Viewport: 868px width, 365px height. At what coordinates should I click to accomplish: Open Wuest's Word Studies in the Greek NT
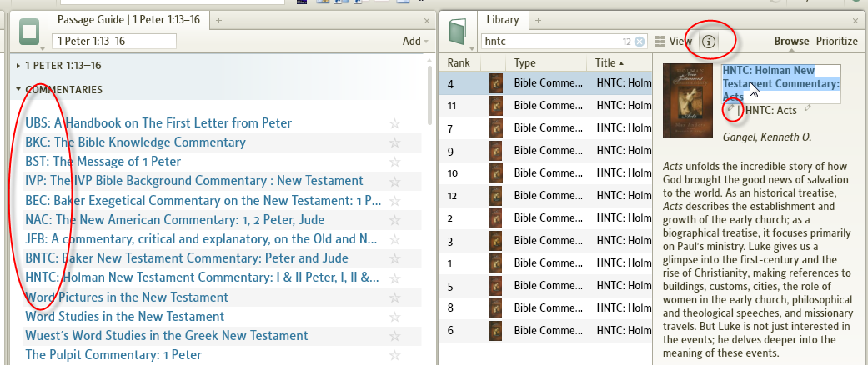167,336
